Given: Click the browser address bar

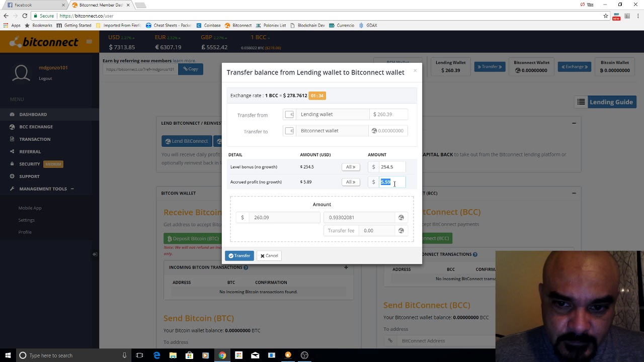Looking at the screenshot, I should tap(317, 16).
